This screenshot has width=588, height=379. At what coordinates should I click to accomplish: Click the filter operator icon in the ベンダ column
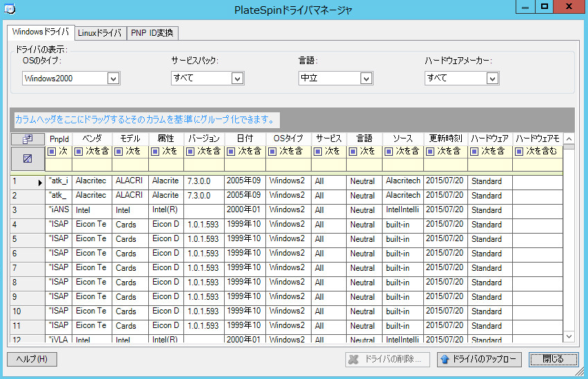[79, 151]
